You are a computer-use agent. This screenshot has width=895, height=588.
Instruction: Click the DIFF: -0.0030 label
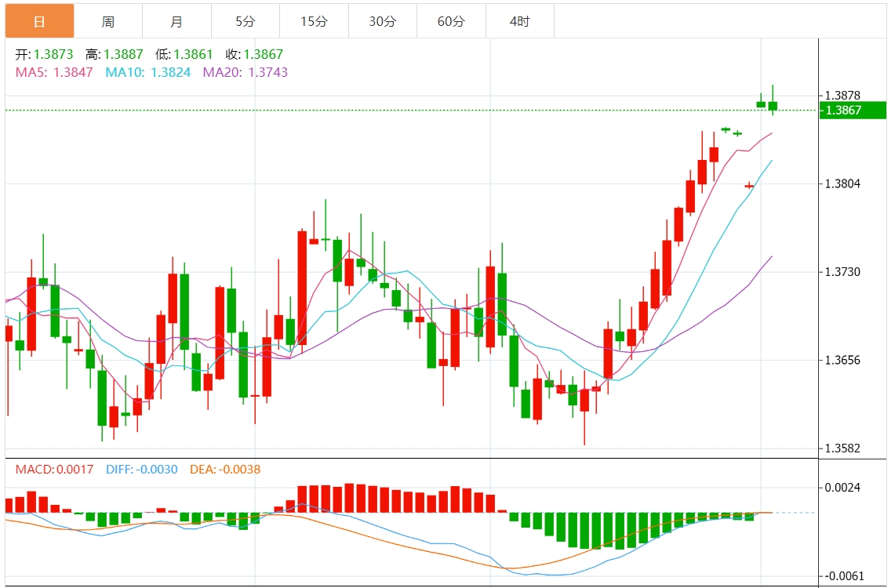pyautogui.click(x=141, y=470)
